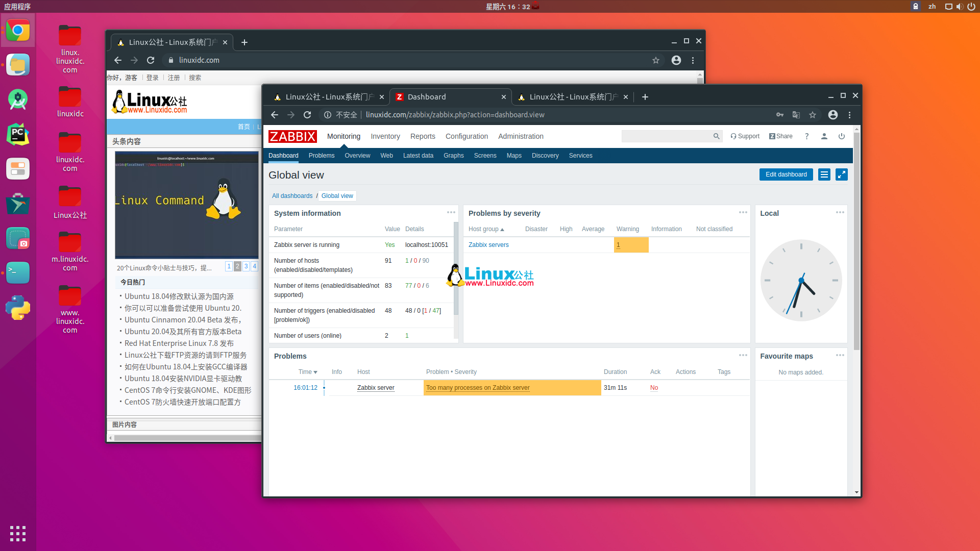980x551 pixels.
Task: Open the screenshot tool in the dock
Action: (18, 238)
